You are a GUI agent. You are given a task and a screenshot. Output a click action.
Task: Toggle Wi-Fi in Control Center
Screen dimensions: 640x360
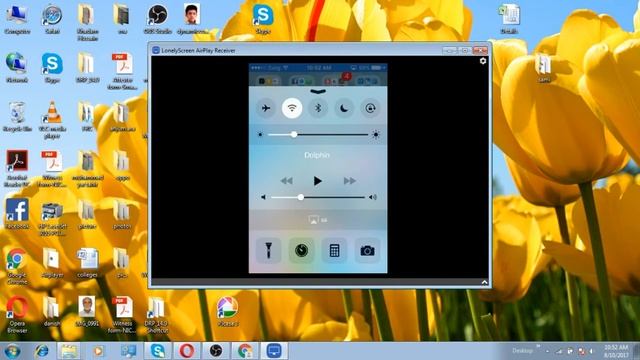coord(292,108)
